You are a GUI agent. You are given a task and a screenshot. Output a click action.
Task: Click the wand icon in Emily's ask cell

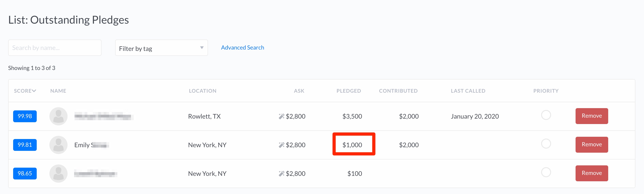281,145
